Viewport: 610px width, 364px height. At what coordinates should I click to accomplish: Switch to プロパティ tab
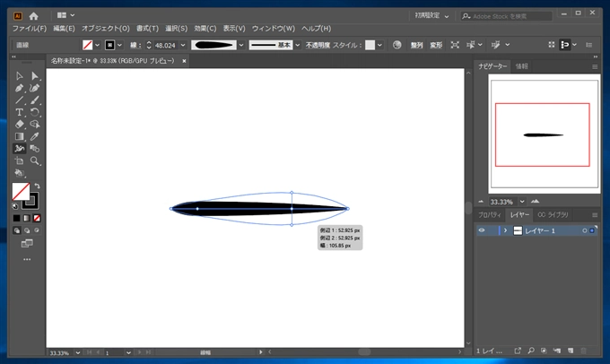pos(490,214)
